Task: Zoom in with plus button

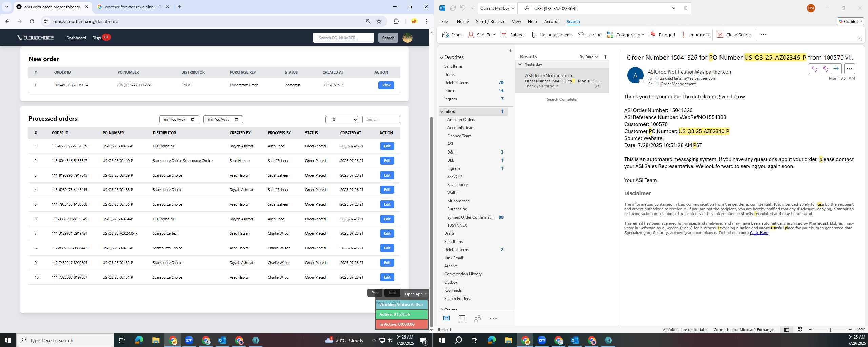Action: click(850, 330)
